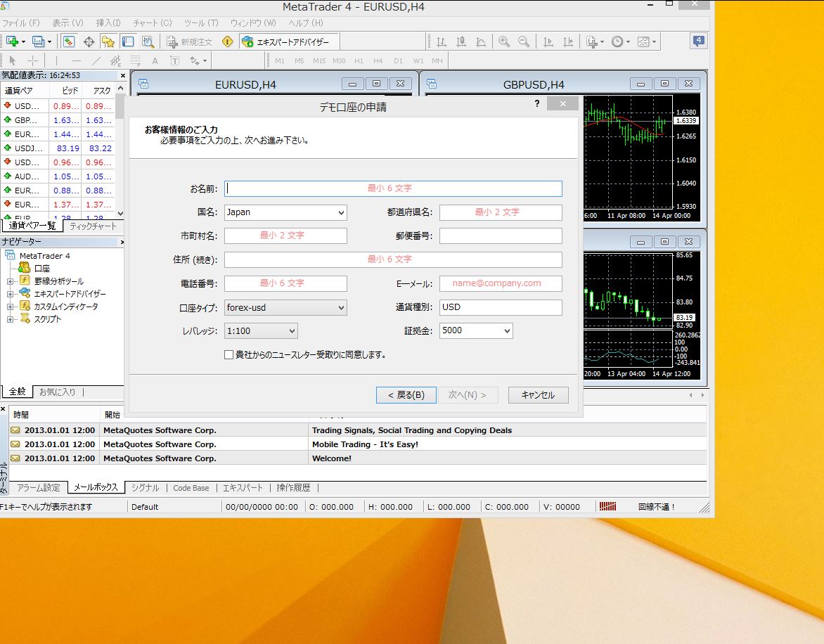Toggle the Navigator folder-star icon
Image resolution: width=824 pixels, height=644 pixels.
108,41
